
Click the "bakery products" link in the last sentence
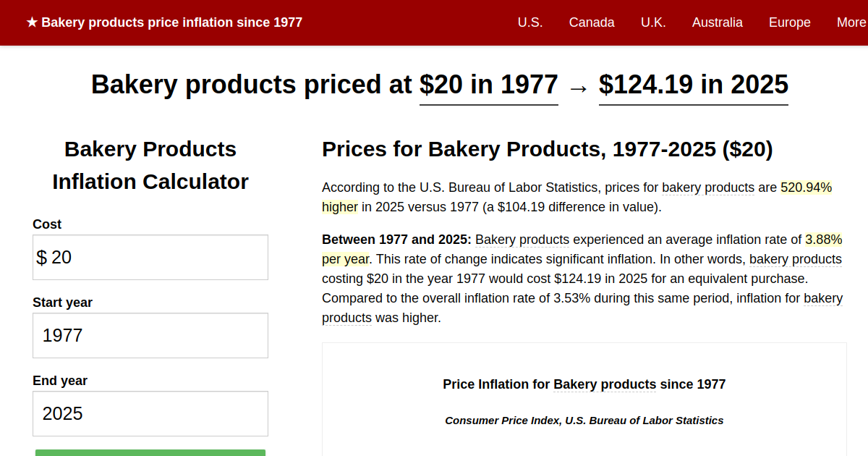[346, 317]
